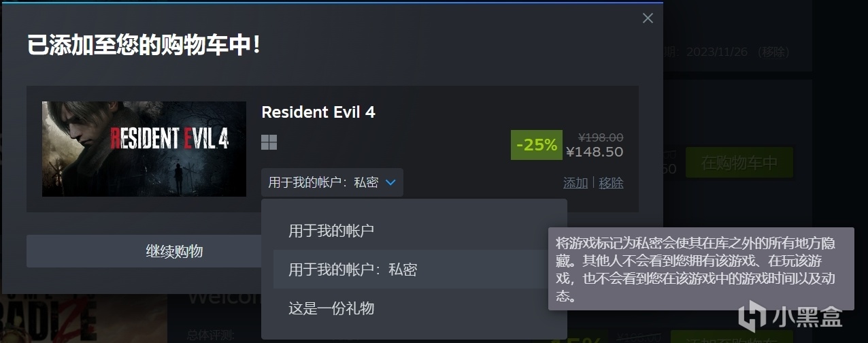Viewport: 868px width, 343px height.
Task: Click the privacy tooltip explaining 私密 marking
Action: tap(701, 269)
